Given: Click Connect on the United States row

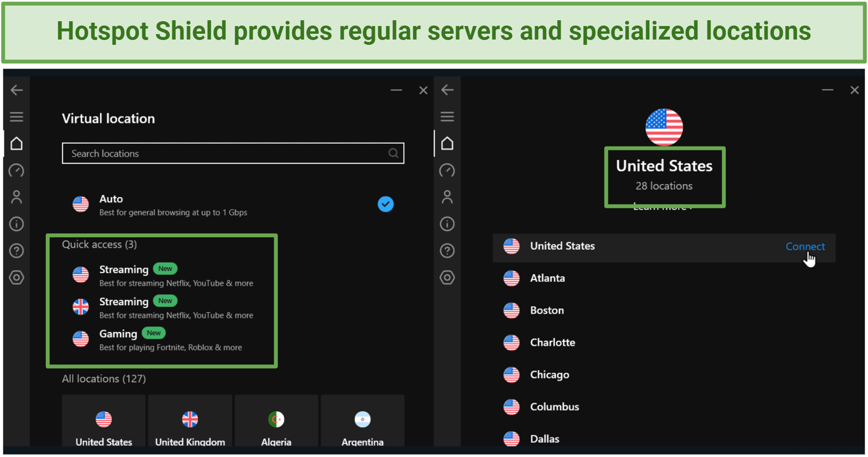Looking at the screenshot, I should 805,246.
